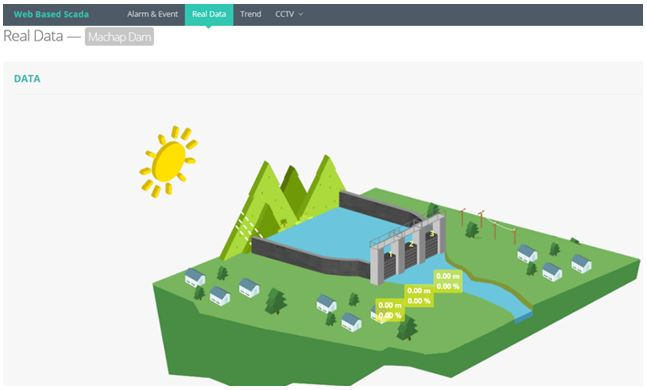Select dam gate number 3

pos(431,244)
